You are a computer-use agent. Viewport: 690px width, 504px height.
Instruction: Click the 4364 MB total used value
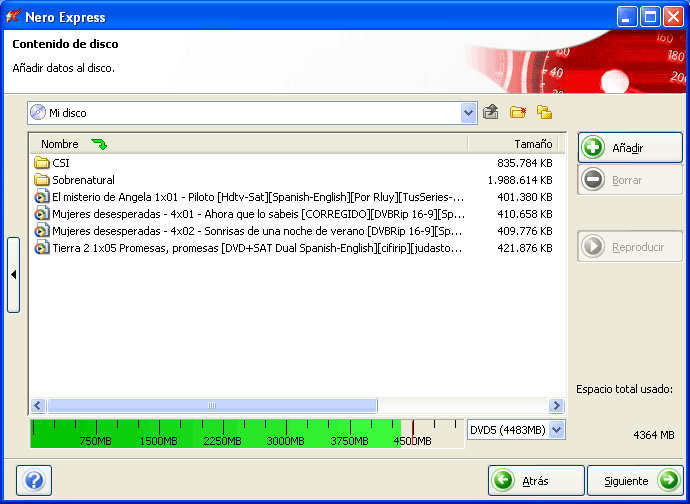tap(653, 435)
